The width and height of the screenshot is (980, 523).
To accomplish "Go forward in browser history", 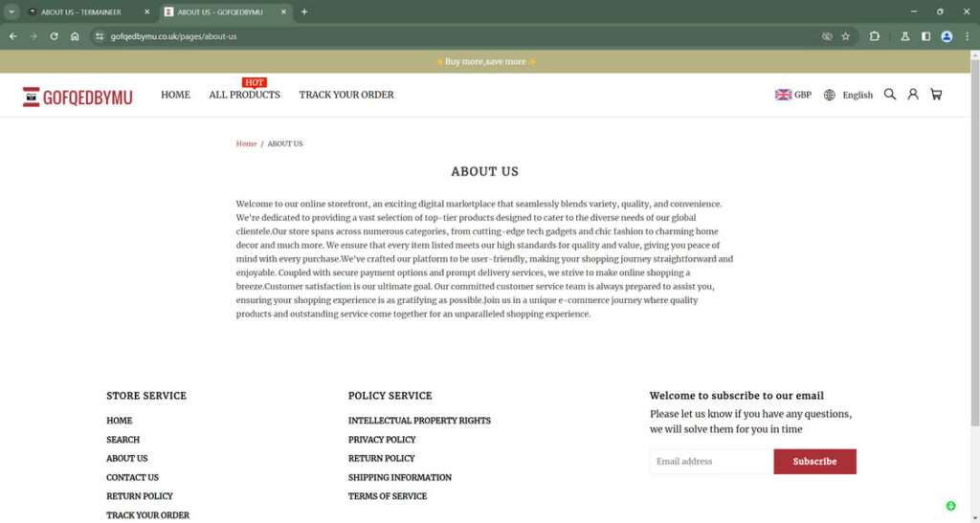I will 33,36.
